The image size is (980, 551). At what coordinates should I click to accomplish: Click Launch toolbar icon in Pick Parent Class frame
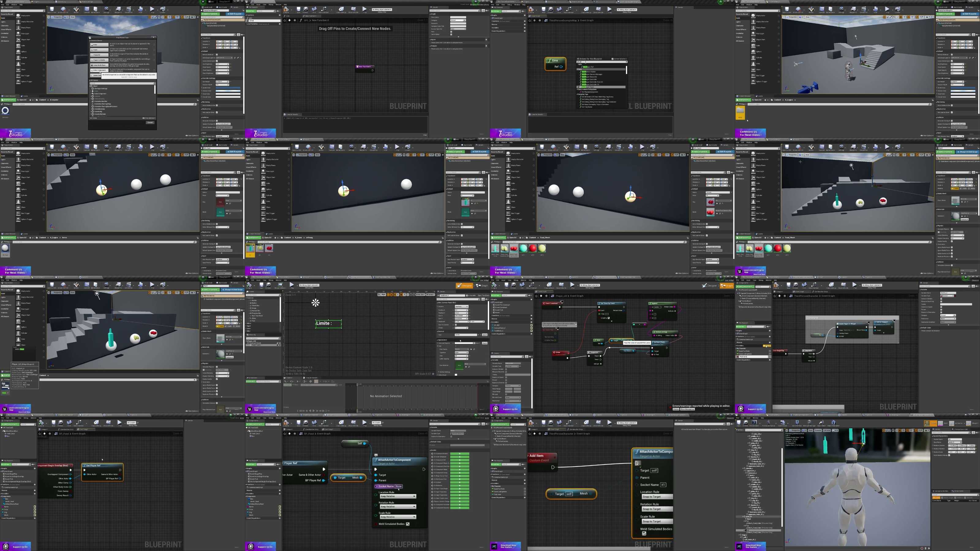click(x=163, y=9)
